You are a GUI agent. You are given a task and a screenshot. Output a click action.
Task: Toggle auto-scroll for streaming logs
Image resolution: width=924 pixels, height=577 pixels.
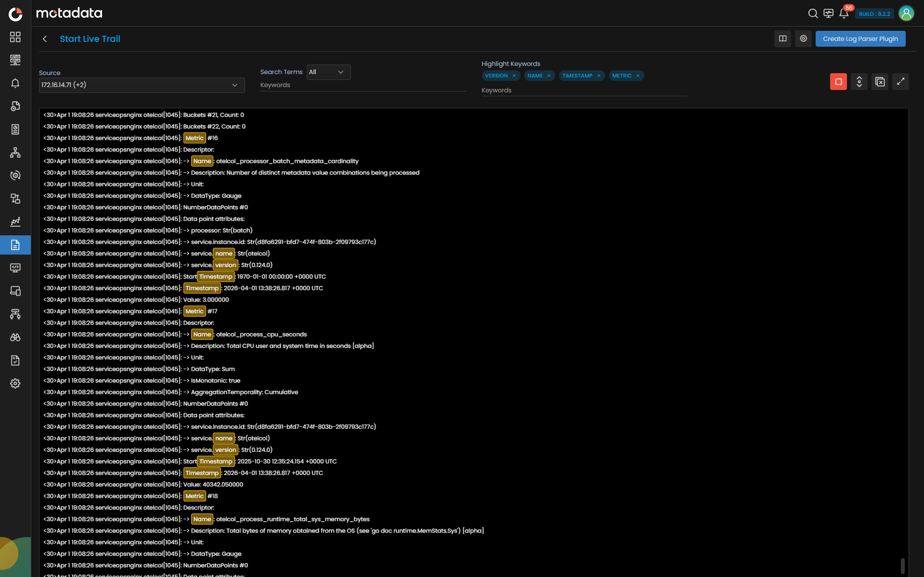pyautogui.click(x=859, y=81)
